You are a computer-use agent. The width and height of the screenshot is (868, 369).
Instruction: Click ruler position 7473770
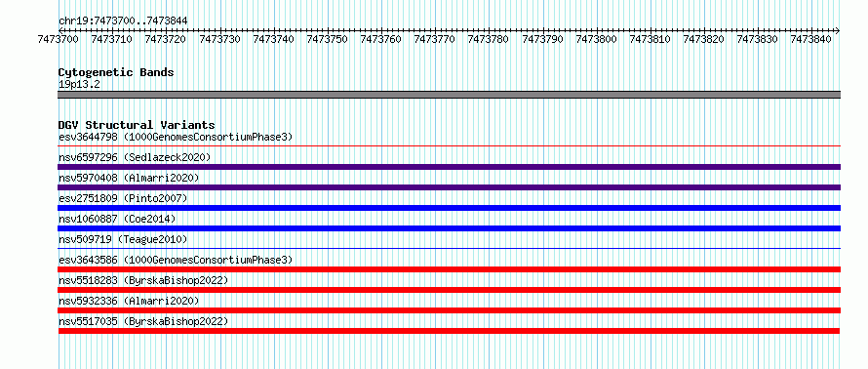(434, 39)
